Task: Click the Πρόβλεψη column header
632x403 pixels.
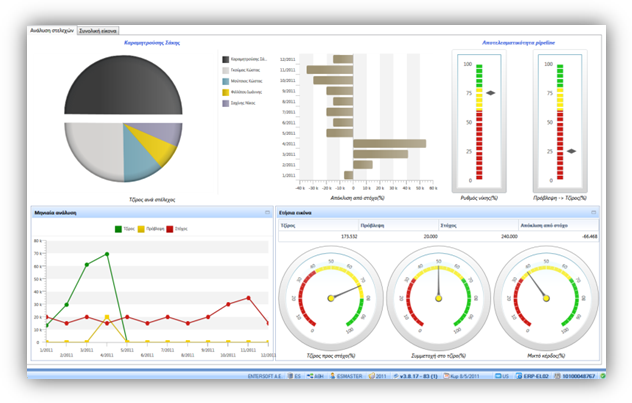Action: (398, 225)
